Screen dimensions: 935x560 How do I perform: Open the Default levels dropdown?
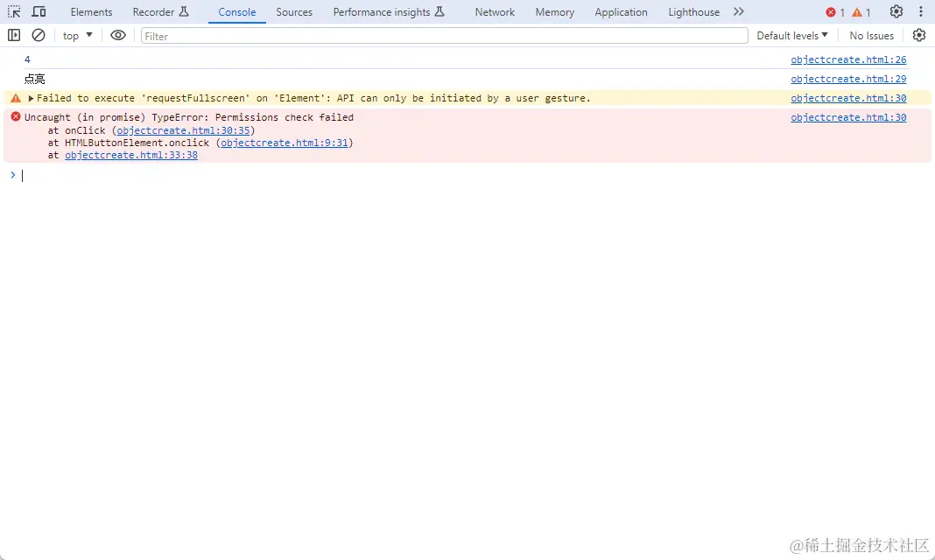click(x=792, y=36)
